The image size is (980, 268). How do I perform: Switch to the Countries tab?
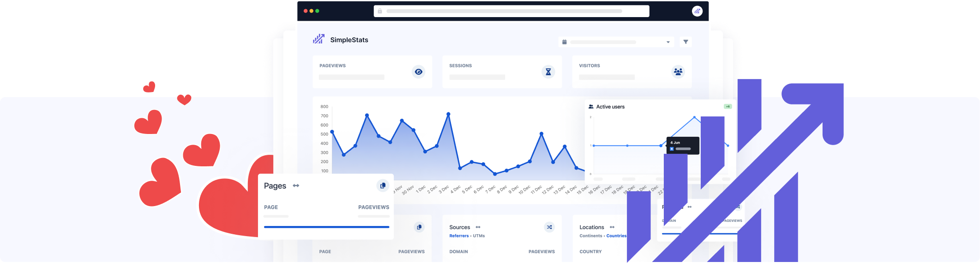pyautogui.click(x=616, y=236)
